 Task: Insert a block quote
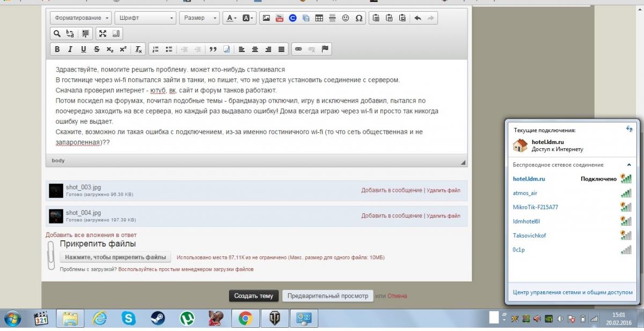click(213, 49)
